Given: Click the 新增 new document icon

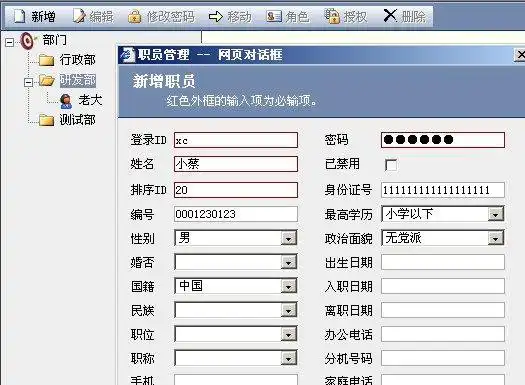Looking at the screenshot, I should [19, 16].
